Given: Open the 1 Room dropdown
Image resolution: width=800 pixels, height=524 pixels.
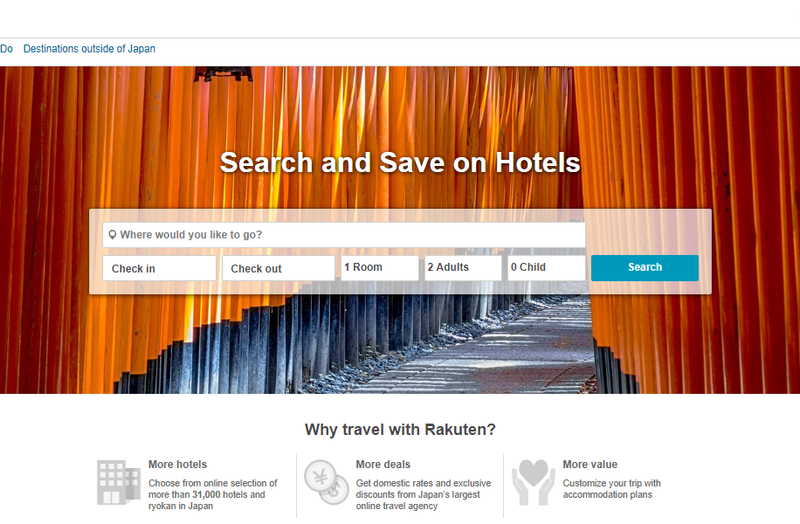Looking at the screenshot, I should pos(380,268).
